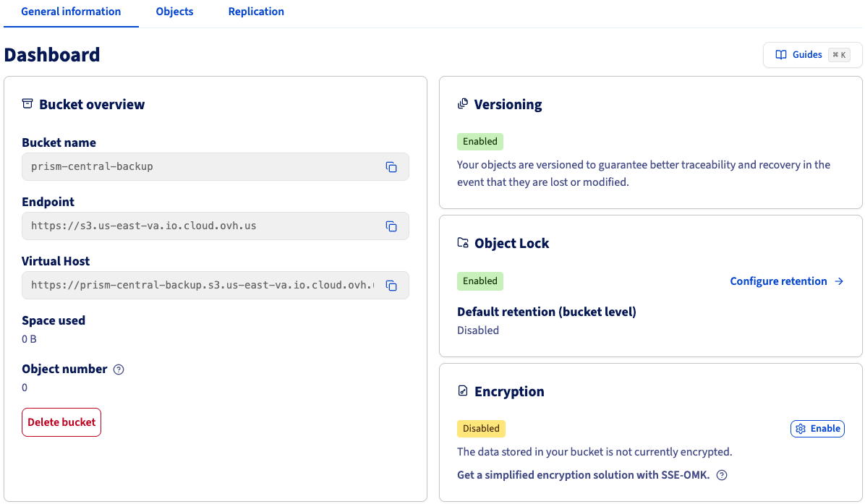The width and height of the screenshot is (865, 504).
Task: Click the ⌘ K shortcut badge
Action: [839, 54]
